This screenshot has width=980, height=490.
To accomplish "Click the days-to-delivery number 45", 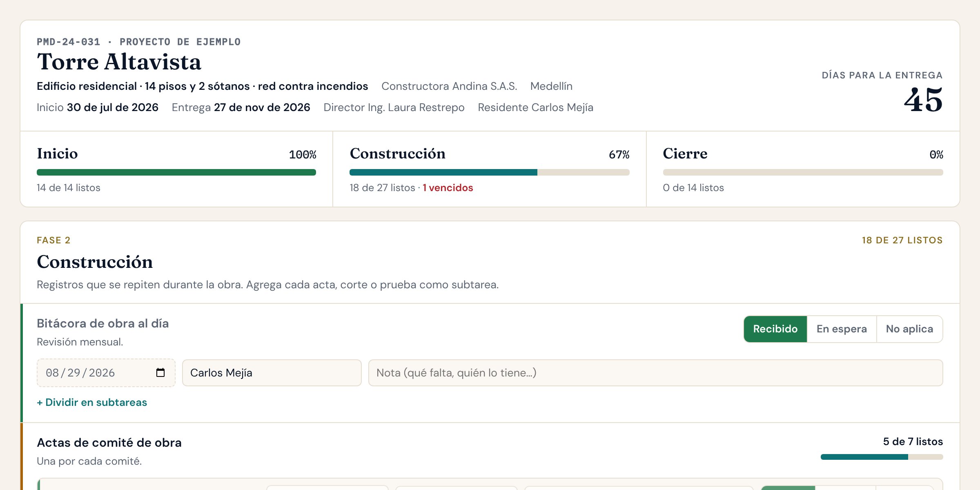I will click(x=923, y=100).
